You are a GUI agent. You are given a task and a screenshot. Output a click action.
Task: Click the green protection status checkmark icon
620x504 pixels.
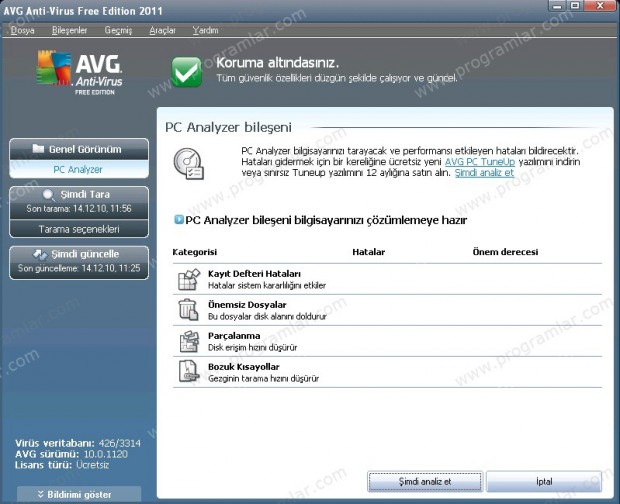186,72
